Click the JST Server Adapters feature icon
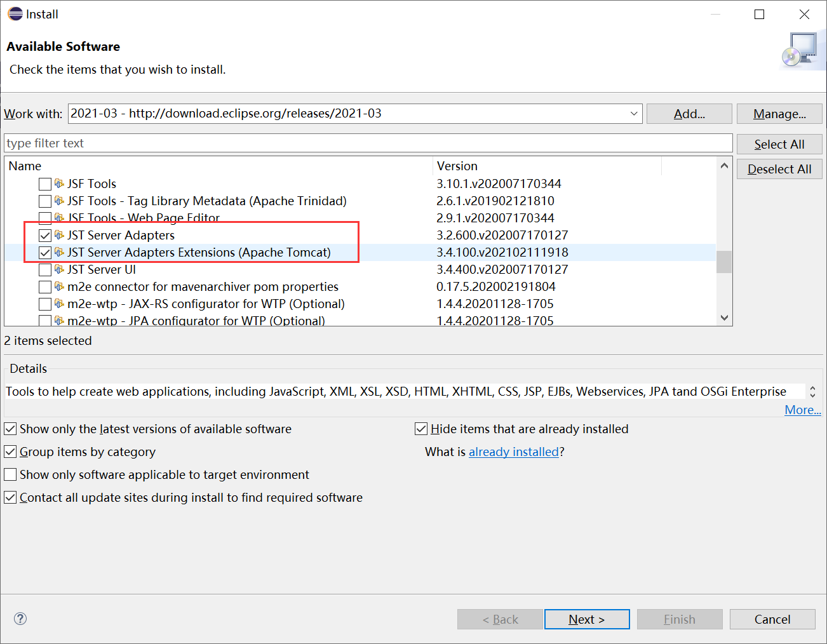 59,235
